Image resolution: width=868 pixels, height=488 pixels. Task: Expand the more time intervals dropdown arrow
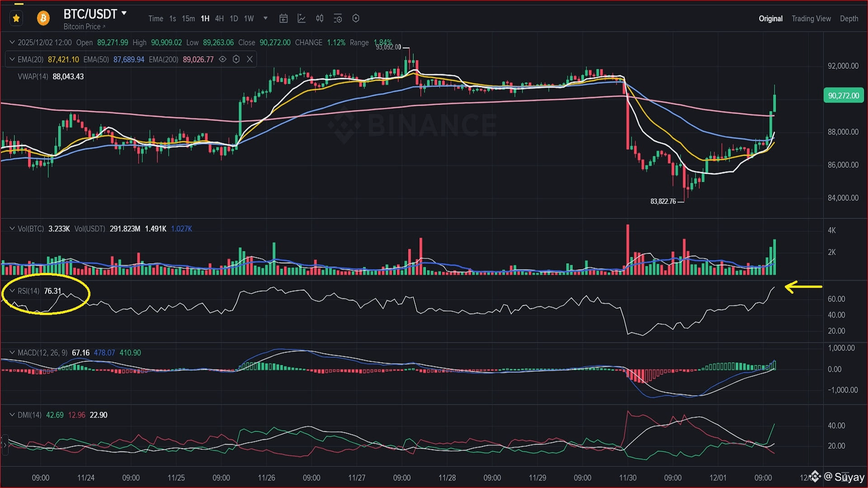pos(265,19)
